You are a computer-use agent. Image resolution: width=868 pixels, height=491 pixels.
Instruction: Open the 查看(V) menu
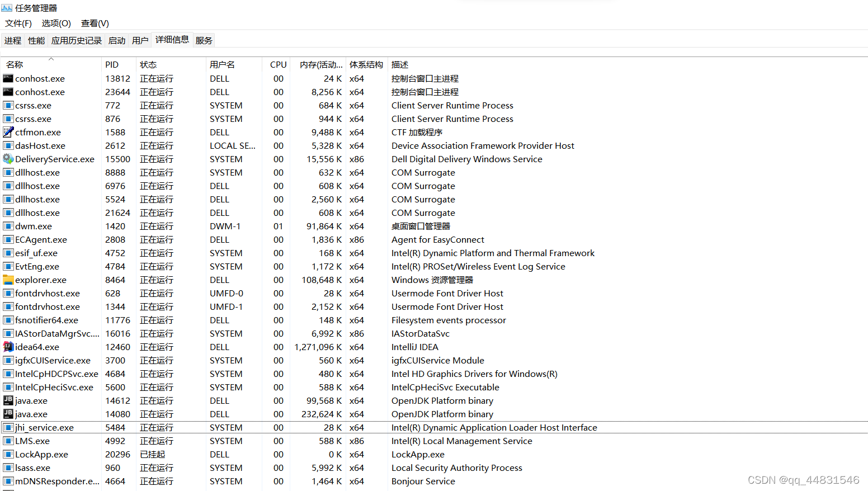click(95, 23)
